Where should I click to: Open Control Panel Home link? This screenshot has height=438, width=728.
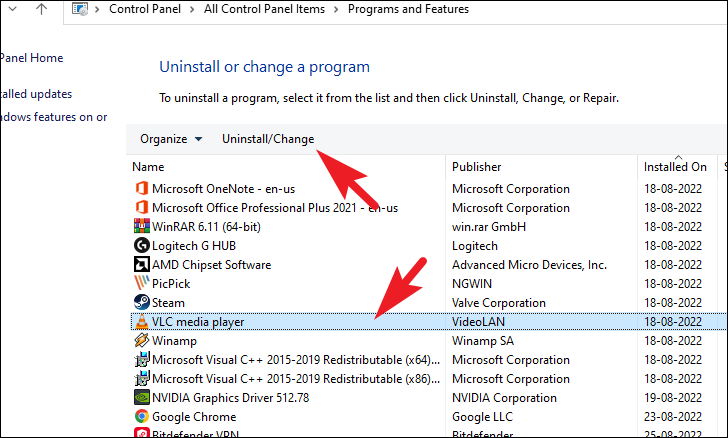coord(32,58)
